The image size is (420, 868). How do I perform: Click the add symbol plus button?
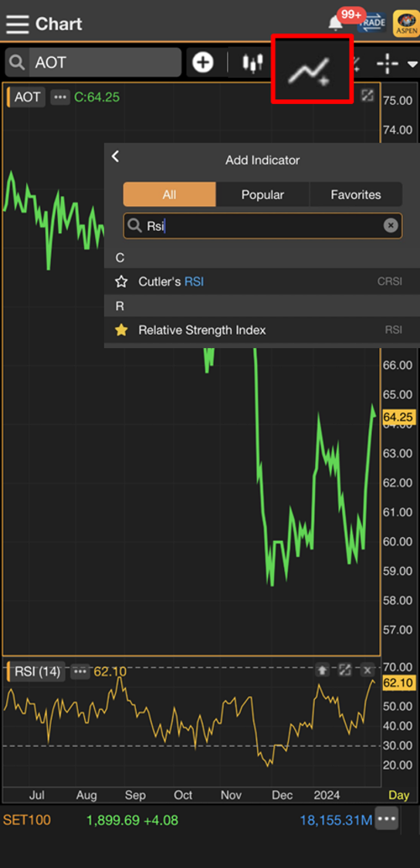point(203,62)
